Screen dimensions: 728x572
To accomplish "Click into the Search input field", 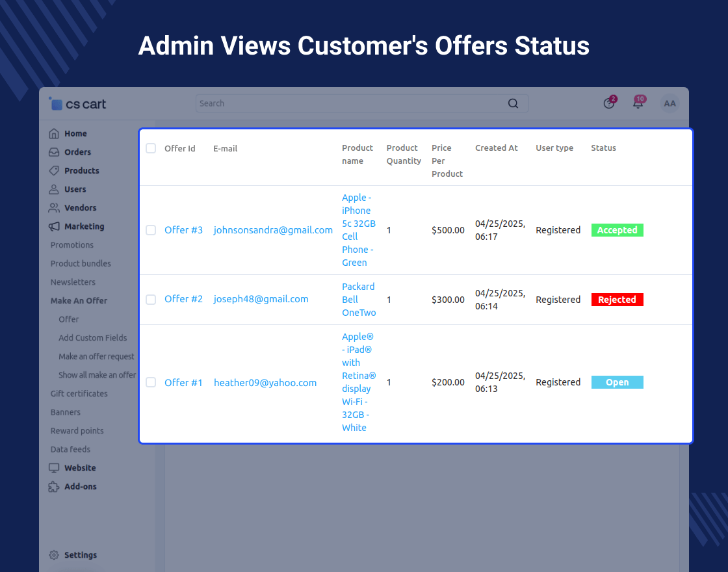I will 351,103.
